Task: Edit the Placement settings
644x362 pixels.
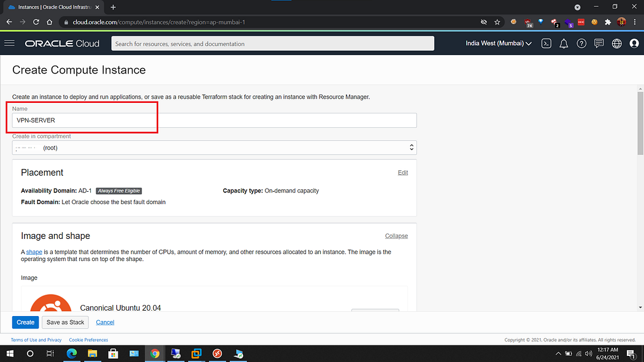Action: pos(403,172)
